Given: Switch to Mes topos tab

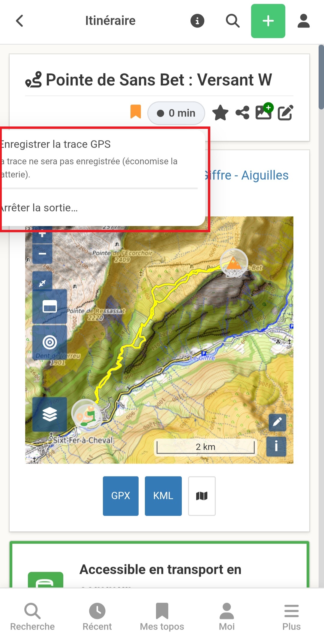Looking at the screenshot, I should pos(162,617).
